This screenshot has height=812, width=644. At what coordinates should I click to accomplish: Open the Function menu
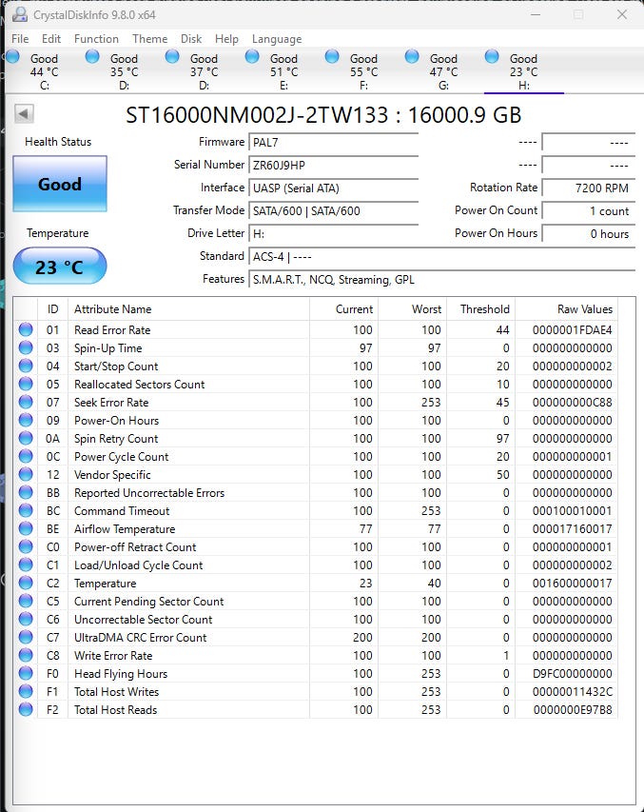(x=96, y=39)
